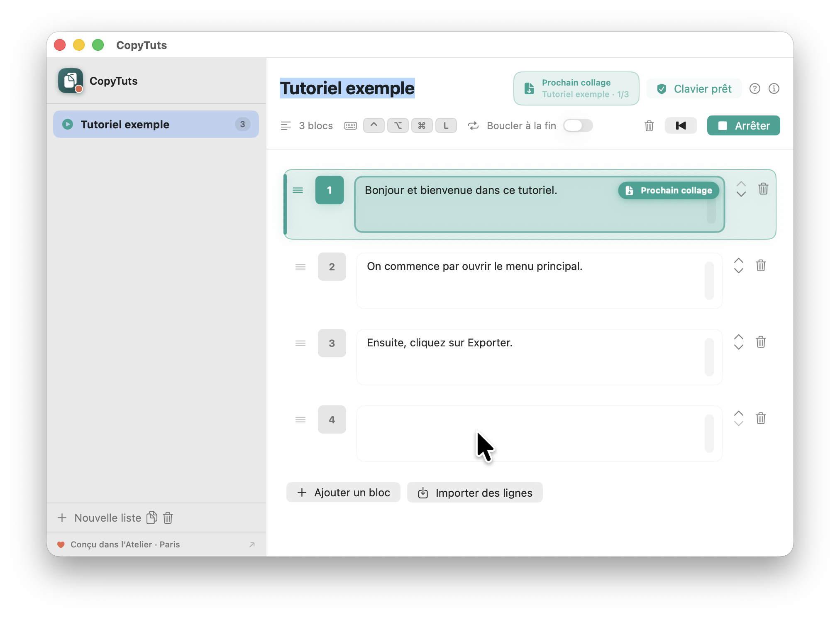Click the Tutoriel exemple title field
This screenshot has height=618, width=840.
(347, 88)
